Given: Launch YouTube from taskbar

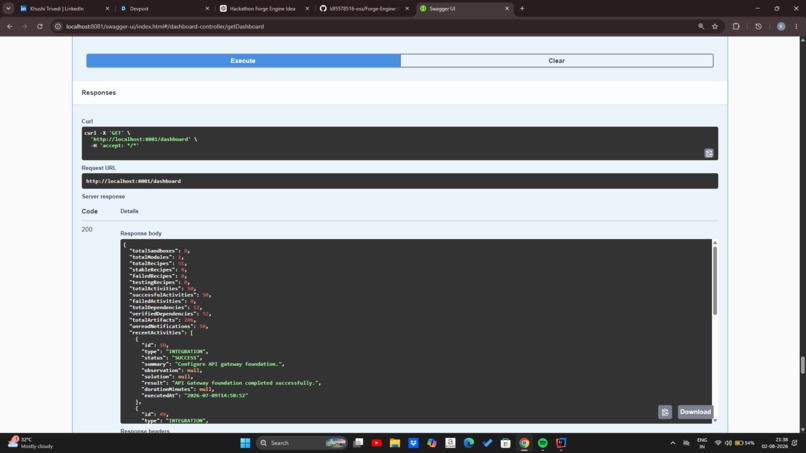Looking at the screenshot, I should pos(376,443).
